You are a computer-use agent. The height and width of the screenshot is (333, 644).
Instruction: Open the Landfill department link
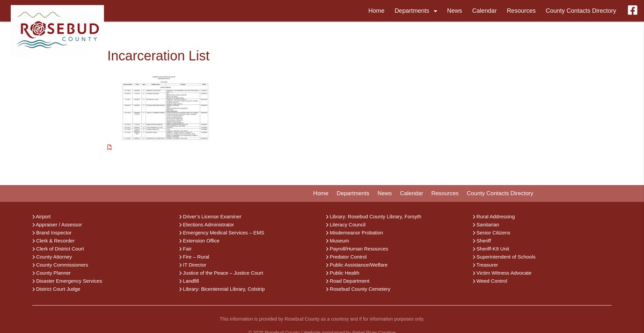191,281
